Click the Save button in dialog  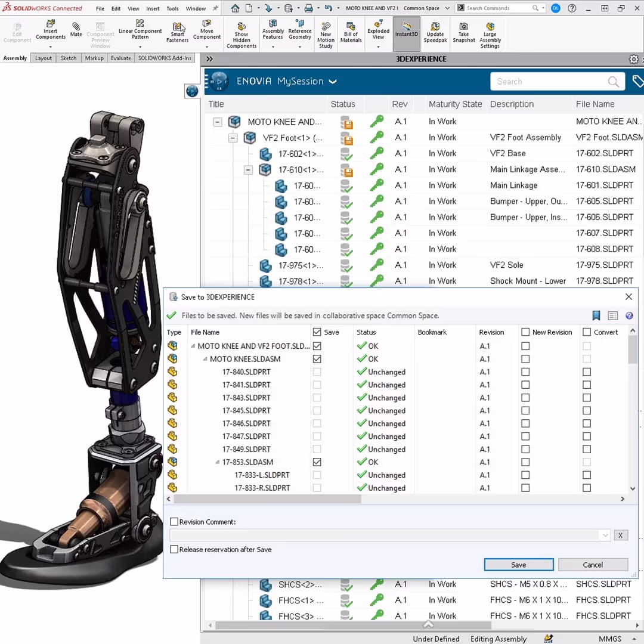[518, 565]
